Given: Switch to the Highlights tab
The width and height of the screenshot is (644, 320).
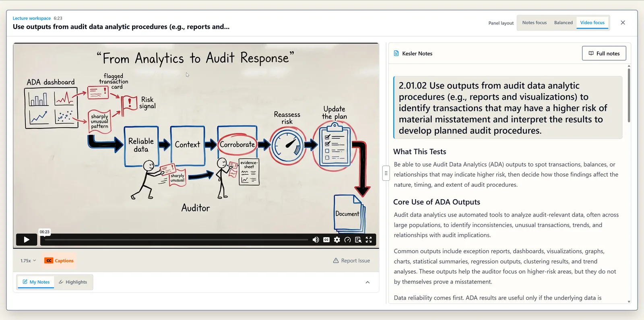Looking at the screenshot, I should [x=73, y=282].
